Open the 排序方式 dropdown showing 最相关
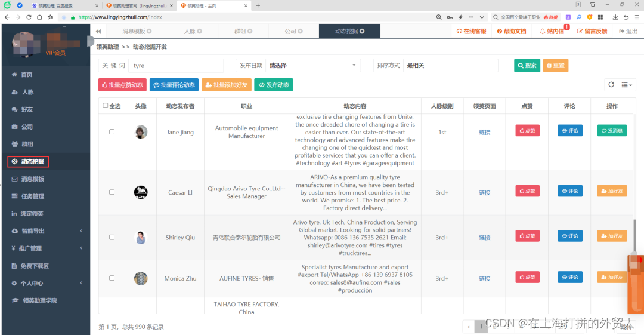The image size is (644, 335). coord(450,66)
